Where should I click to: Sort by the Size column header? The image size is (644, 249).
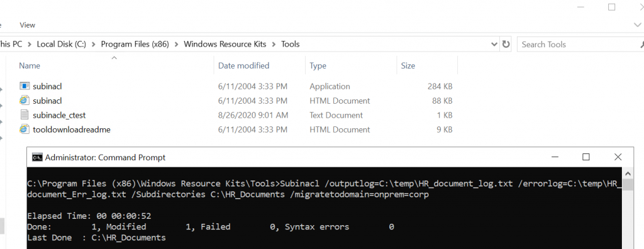click(x=408, y=65)
